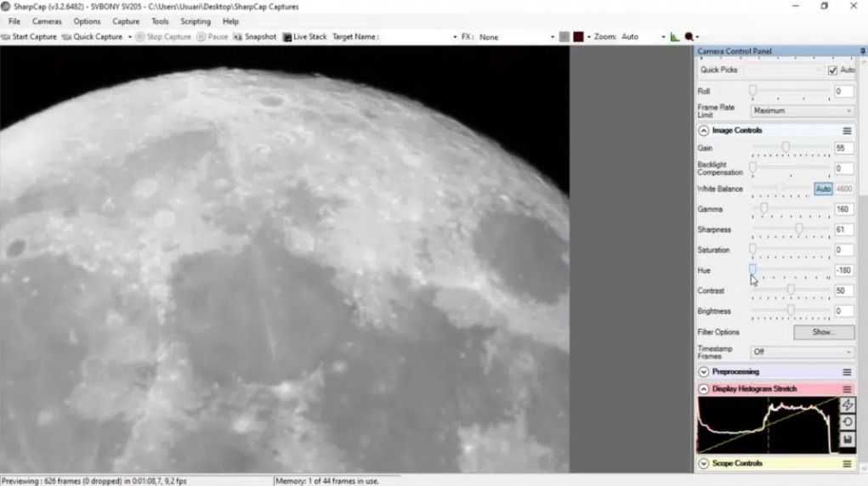
Task: Open the Target Name combo box
Action: tap(420, 37)
